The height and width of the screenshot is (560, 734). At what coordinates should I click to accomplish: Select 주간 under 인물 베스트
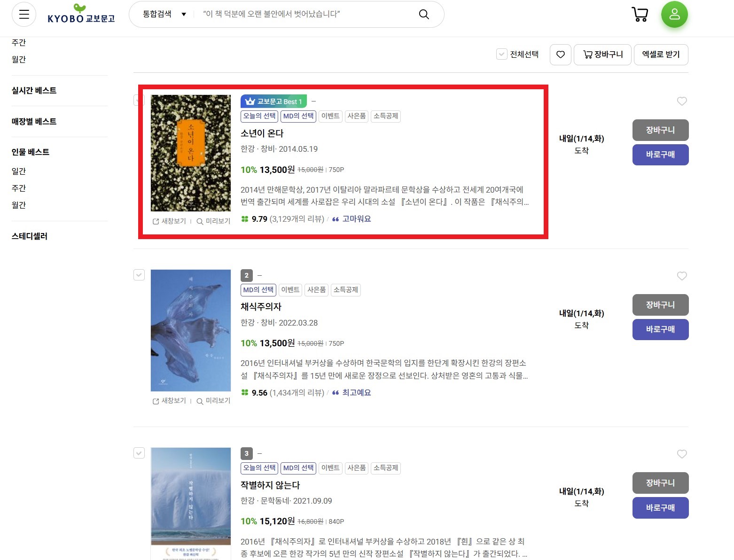tap(19, 188)
